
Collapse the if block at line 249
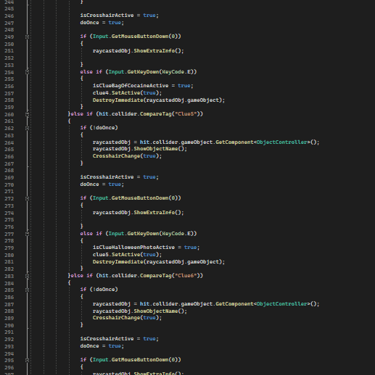point(27,37)
